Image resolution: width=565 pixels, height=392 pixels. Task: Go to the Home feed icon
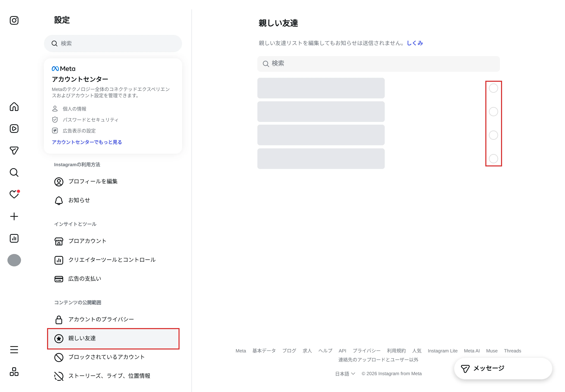coord(14,107)
